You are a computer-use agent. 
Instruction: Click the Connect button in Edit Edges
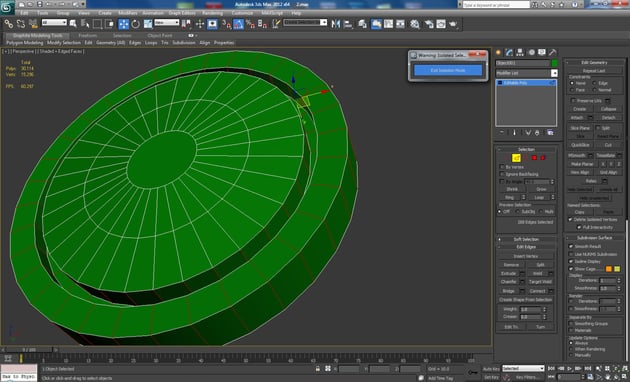pyautogui.click(x=537, y=291)
